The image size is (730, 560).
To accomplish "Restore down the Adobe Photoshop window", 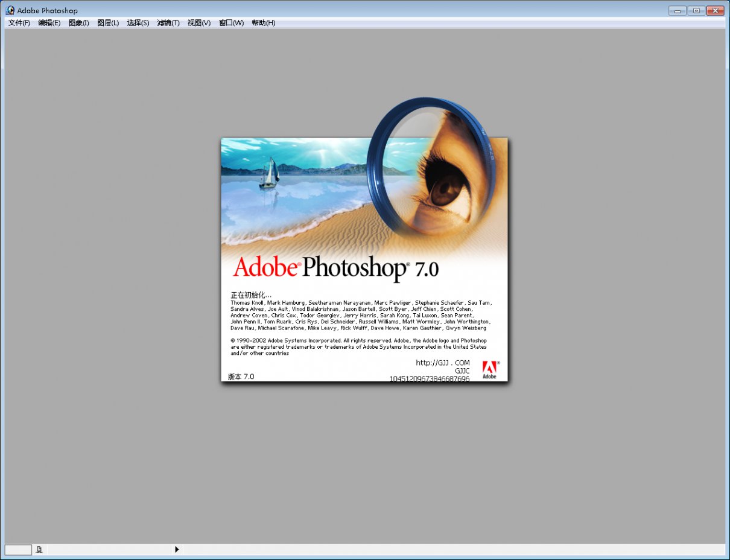I will [x=696, y=10].
